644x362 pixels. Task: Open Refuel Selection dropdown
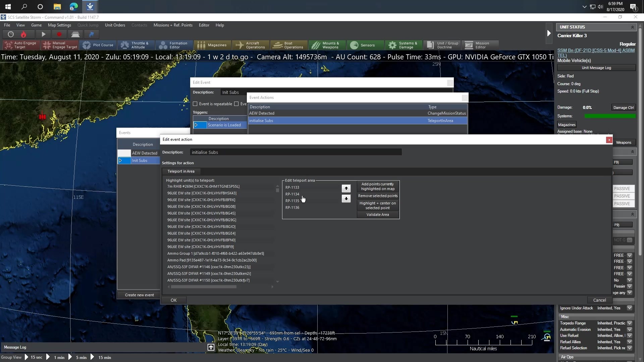click(x=630, y=348)
